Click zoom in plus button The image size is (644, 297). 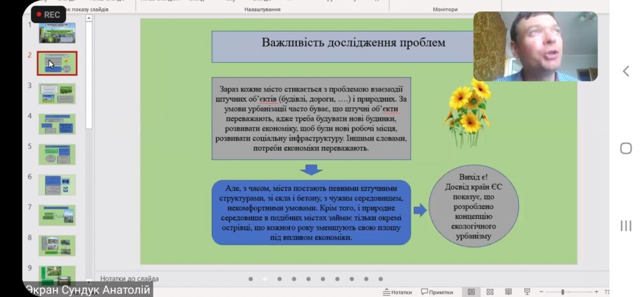click(x=596, y=292)
